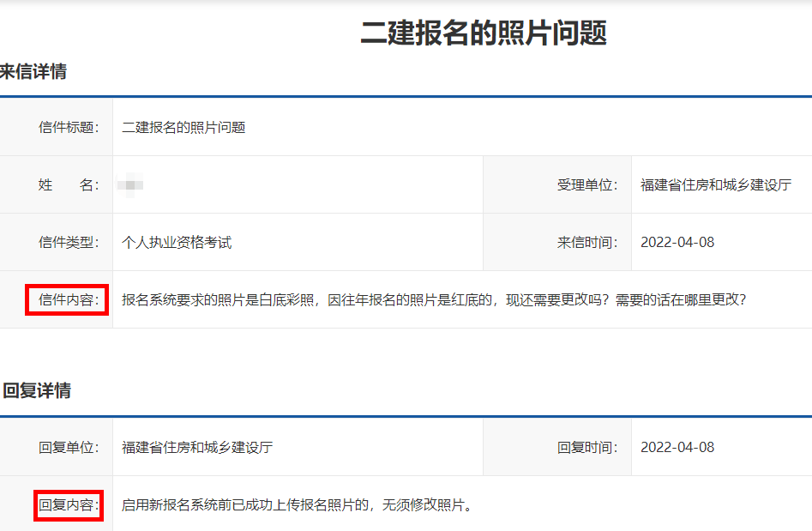
Task: Click the red-boxed 信件内容 label
Action: coord(68,299)
